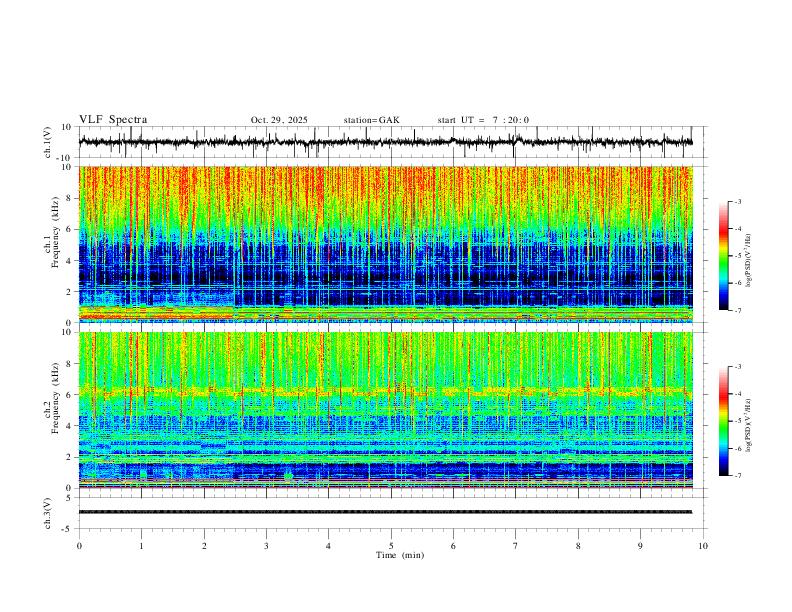
Task: Click the time axis tick label '0'
Action: [79, 546]
